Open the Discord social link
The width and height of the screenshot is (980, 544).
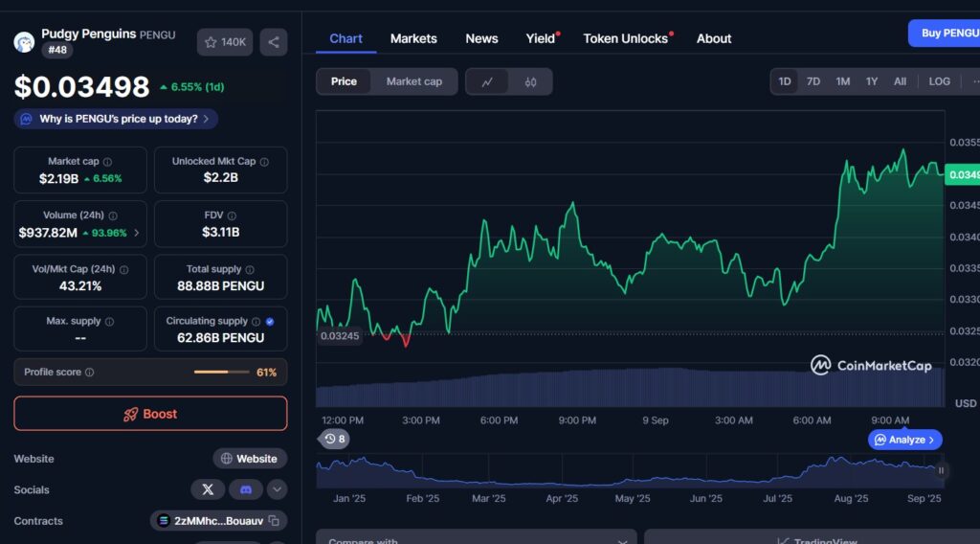tap(246, 489)
